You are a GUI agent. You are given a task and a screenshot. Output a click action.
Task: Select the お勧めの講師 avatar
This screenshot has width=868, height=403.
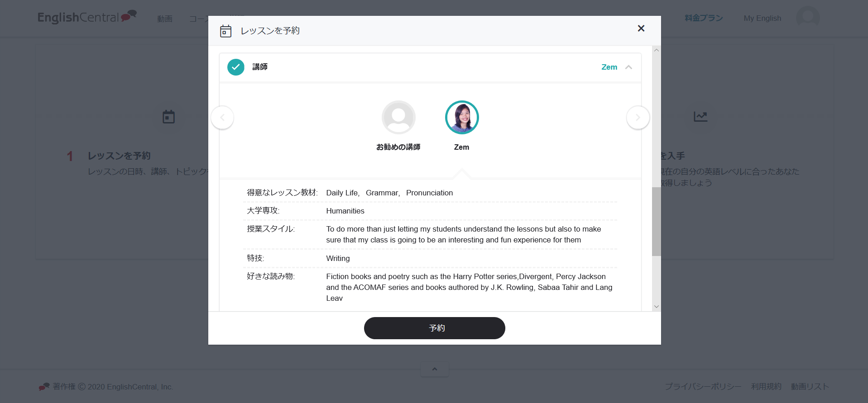pos(398,118)
